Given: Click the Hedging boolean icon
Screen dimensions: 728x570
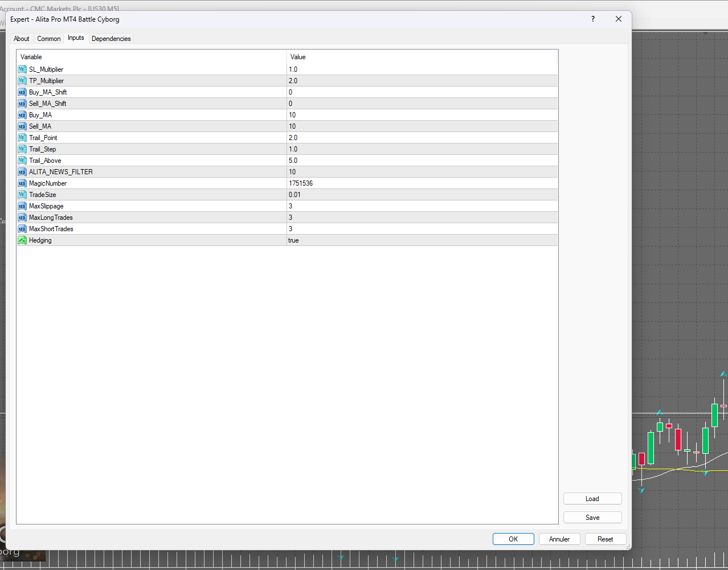Looking at the screenshot, I should [22, 240].
